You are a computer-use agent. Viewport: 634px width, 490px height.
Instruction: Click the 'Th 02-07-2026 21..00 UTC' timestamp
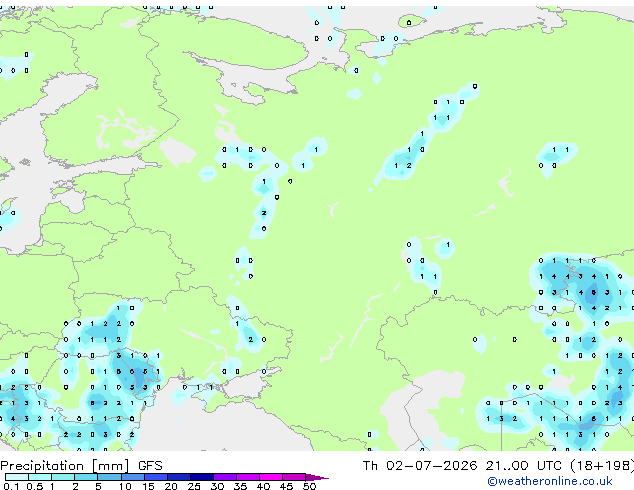click(463, 466)
